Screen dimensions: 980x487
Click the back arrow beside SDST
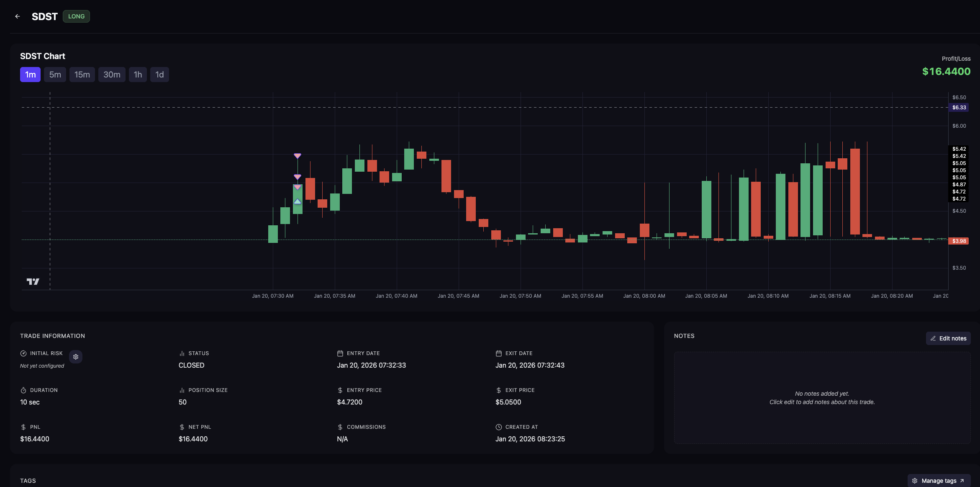coord(18,16)
